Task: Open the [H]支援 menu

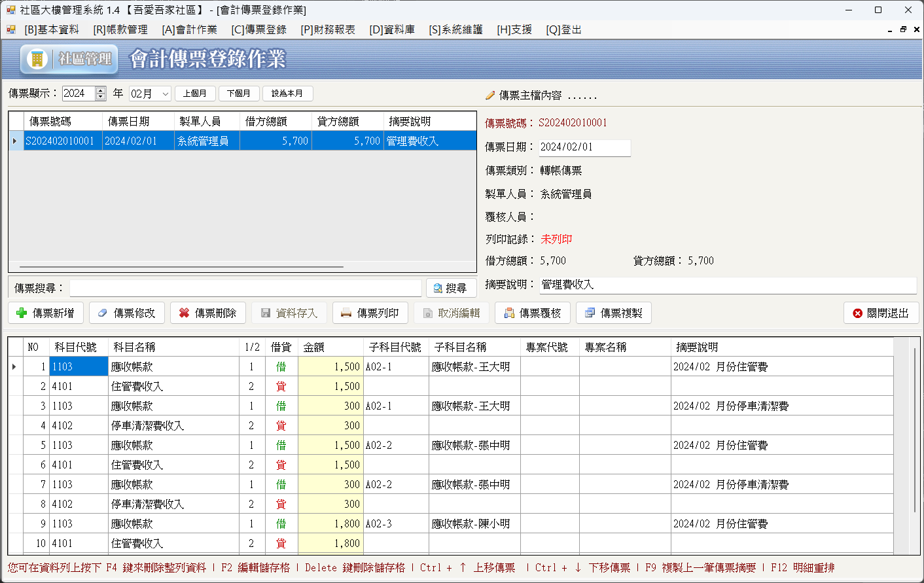Action: pos(514,29)
